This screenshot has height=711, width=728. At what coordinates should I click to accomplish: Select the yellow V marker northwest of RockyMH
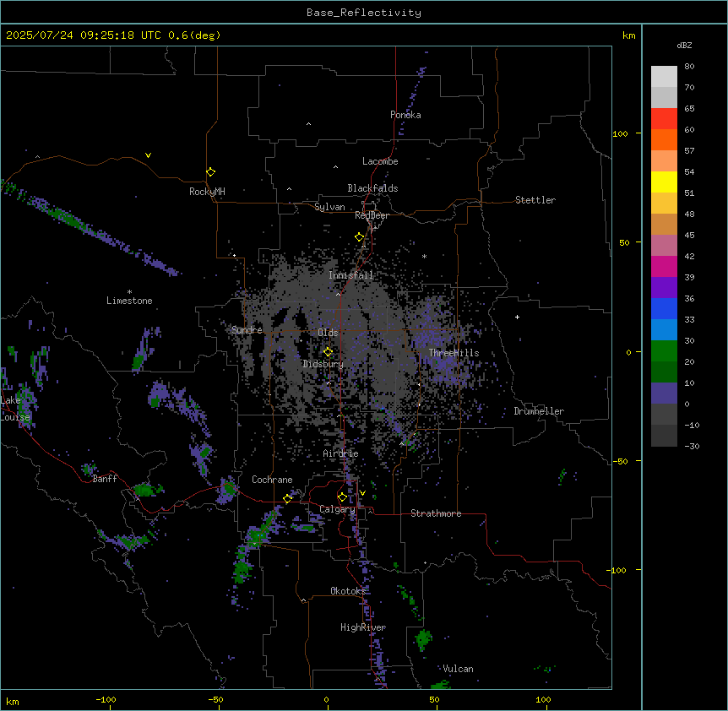[x=148, y=155]
